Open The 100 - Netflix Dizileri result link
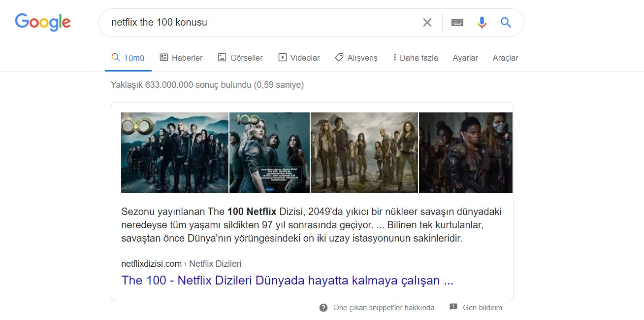644x320 pixels. tap(288, 281)
